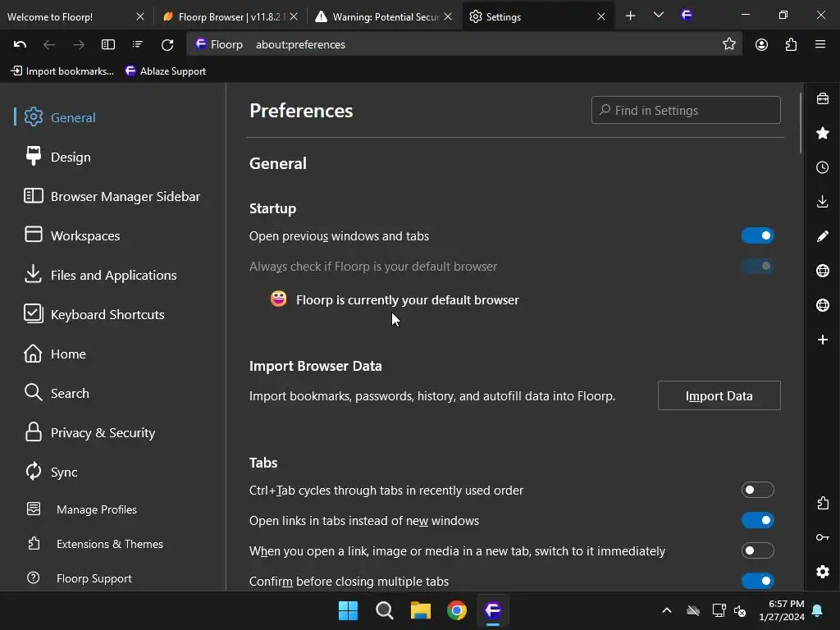Open Extensions & Themes link
840x630 pixels.
click(110, 544)
